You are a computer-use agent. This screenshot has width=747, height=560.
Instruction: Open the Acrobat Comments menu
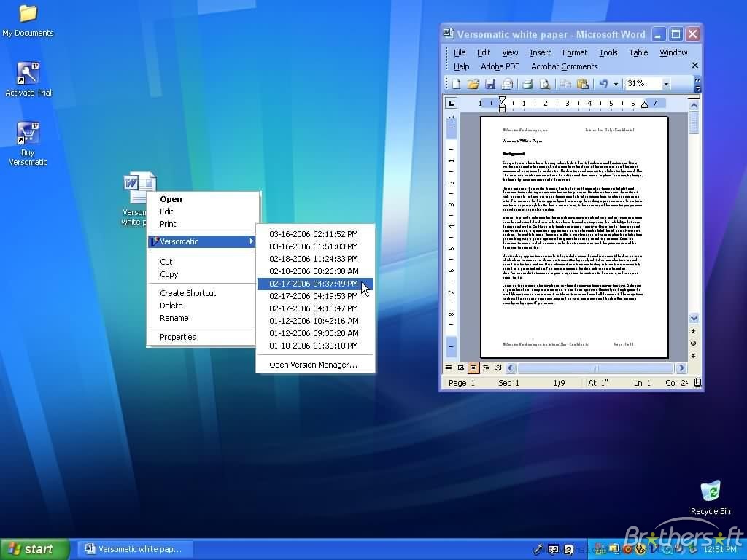(565, 66)
